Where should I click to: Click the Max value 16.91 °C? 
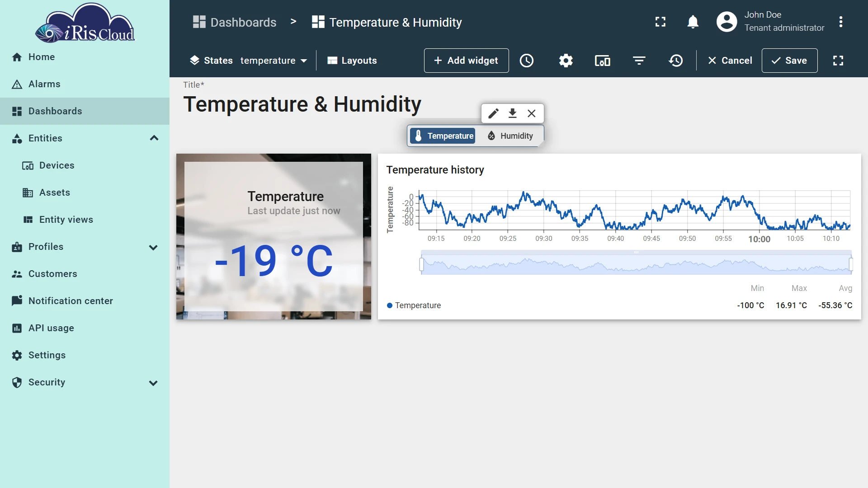click(791, 305)
